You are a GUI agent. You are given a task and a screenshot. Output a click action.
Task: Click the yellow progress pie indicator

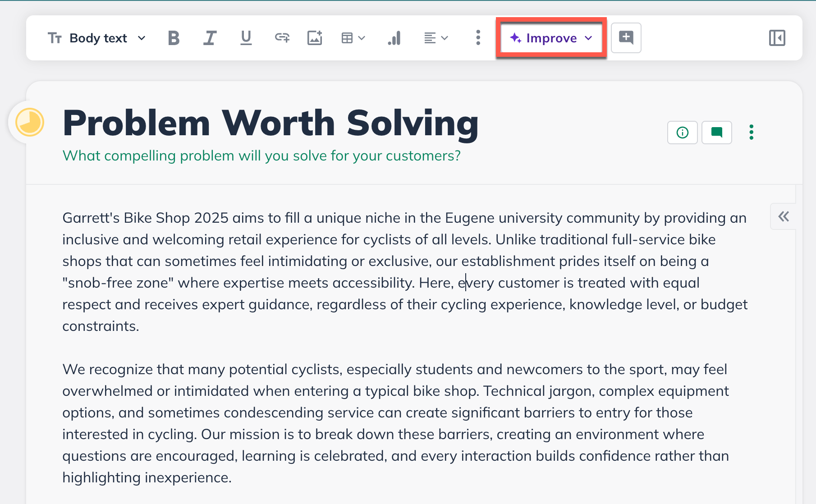pos(30,121)
